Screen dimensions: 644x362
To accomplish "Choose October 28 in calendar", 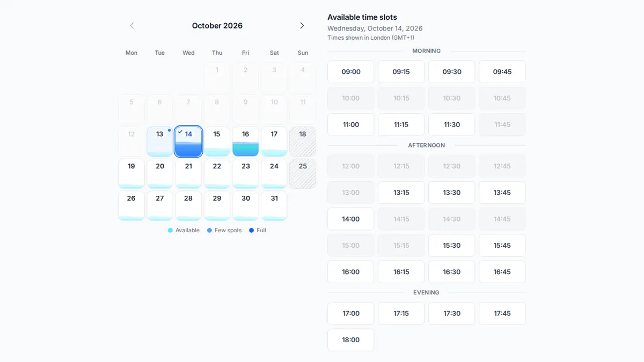I will point(188,206).
